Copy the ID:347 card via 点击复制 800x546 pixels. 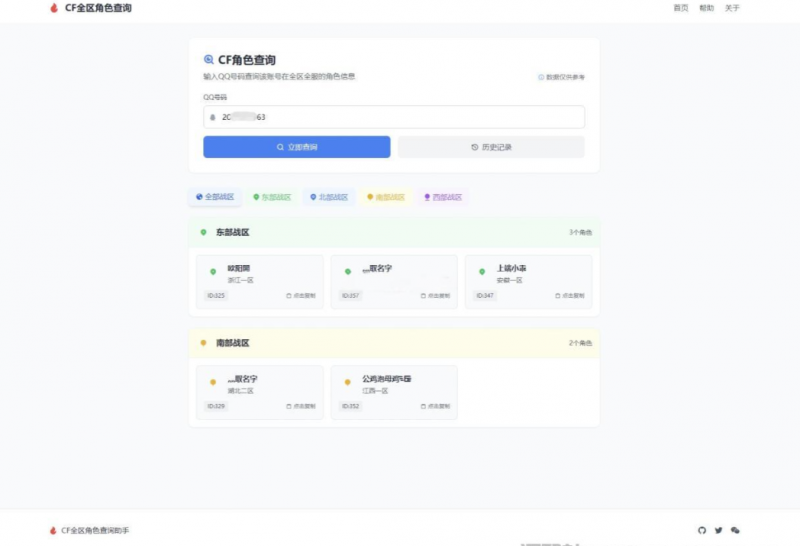[x=570, y=295]
